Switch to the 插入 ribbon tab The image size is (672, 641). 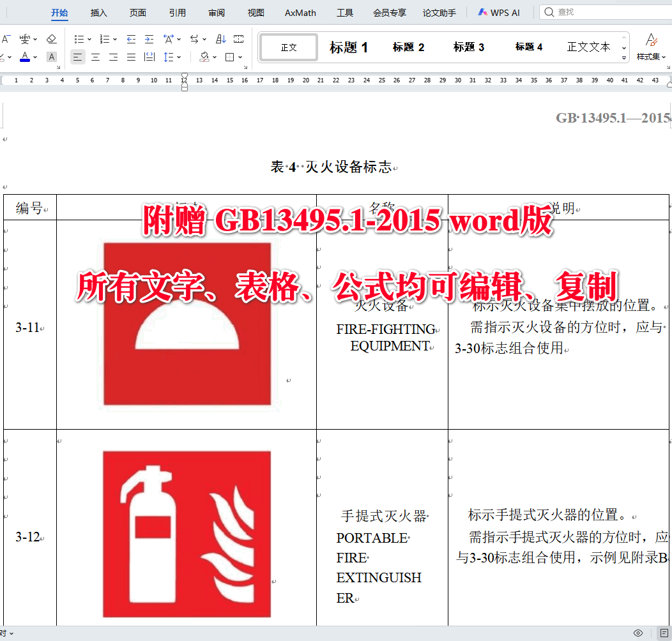[x=98, y=12]
